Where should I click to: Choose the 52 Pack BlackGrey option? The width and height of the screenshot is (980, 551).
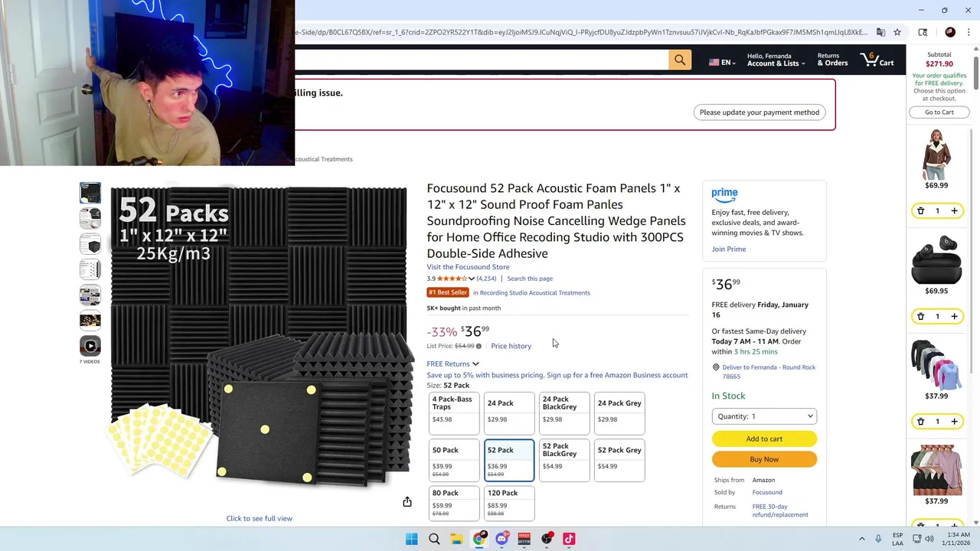(564, 460)
